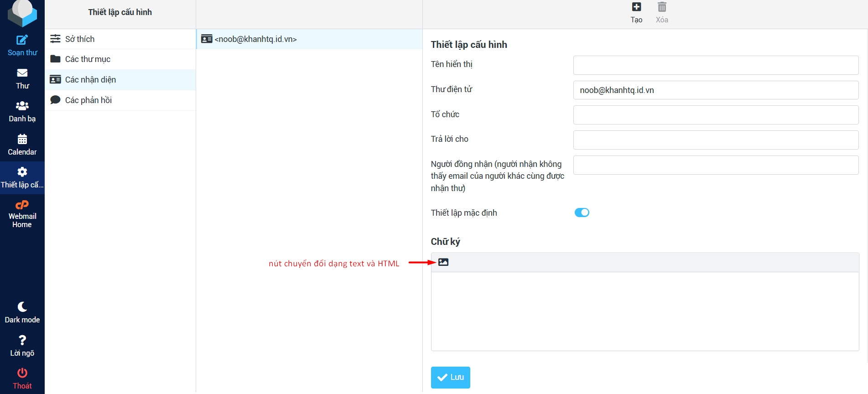Open Danh bạ contacts

point(22,106)
